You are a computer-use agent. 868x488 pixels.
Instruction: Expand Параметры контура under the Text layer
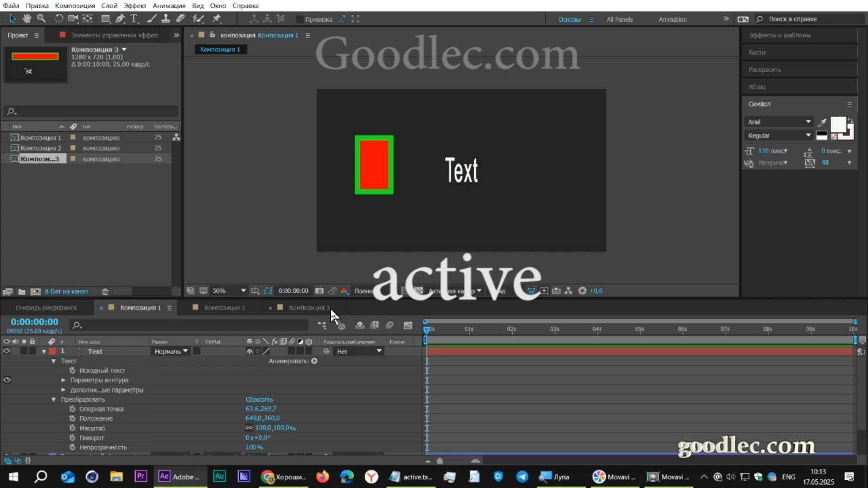coord(63,380)
